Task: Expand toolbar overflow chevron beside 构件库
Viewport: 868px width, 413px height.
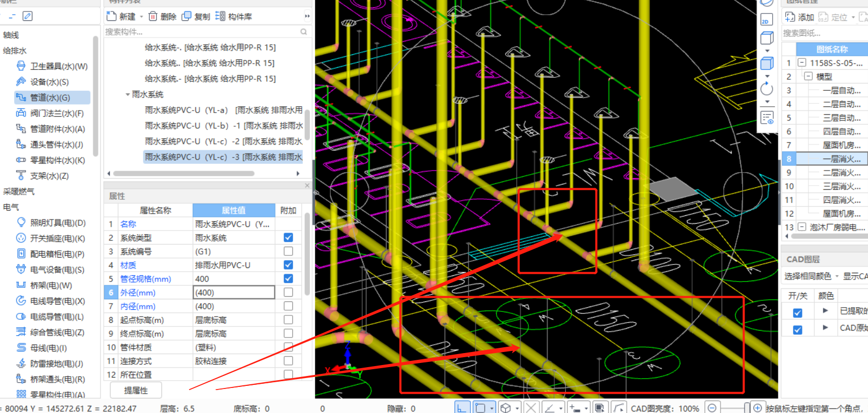Action: [x=307, y=16]
